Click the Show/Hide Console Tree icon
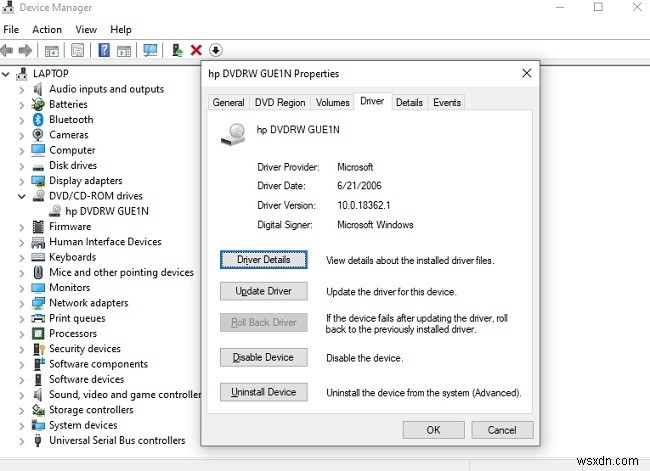This screenshot has height=471, width=650. [x=52, y=51]
